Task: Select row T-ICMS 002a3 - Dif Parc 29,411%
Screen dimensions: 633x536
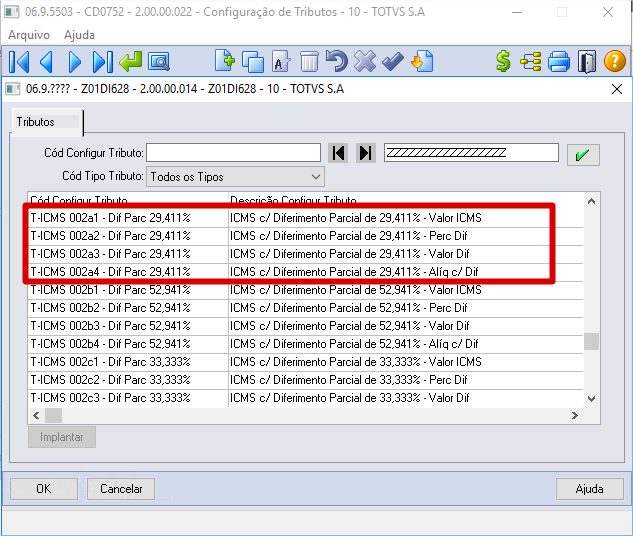Action: (306, 254)
